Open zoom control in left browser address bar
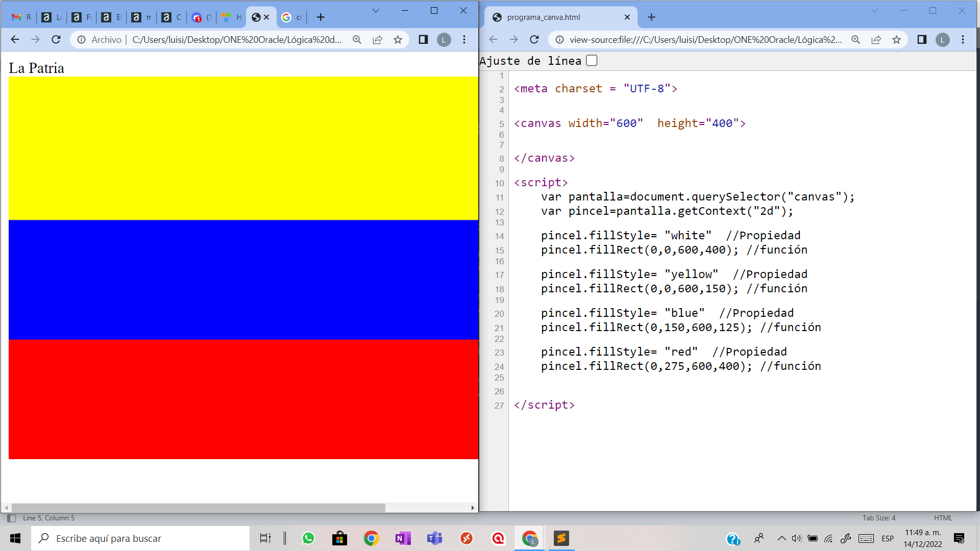The image size is (980, 551). coord(357,39)
